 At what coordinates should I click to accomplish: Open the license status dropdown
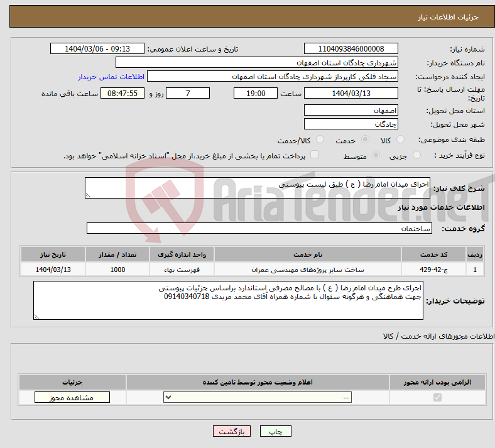[258, 397]
